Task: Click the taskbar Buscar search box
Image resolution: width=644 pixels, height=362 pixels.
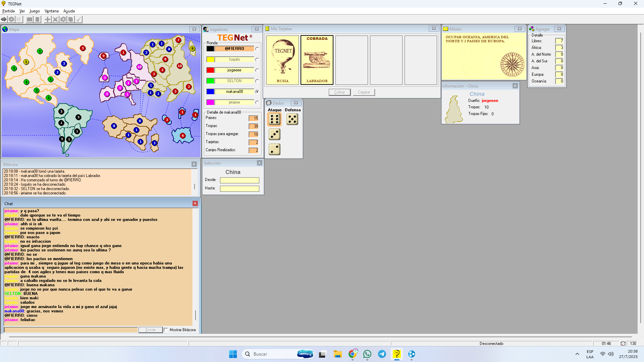Action: tap(278, 354)
